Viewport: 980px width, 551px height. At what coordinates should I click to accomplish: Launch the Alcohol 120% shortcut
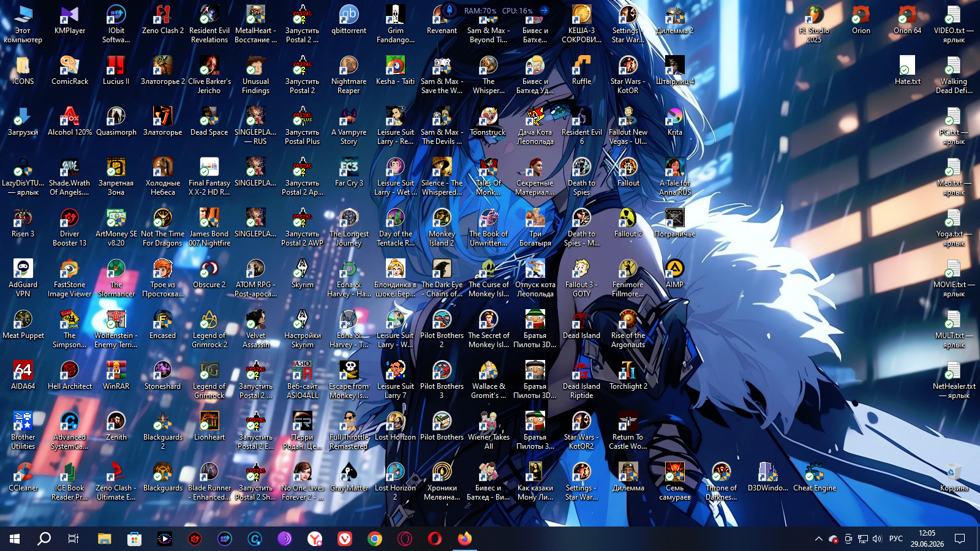[x=70, y=121]
